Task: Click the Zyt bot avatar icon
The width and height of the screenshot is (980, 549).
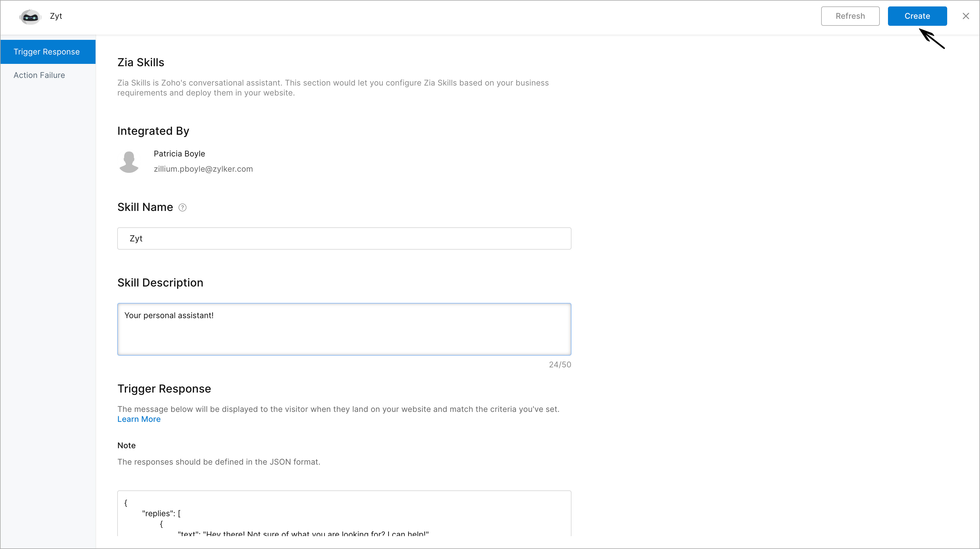Action: (x=30, y=17)
